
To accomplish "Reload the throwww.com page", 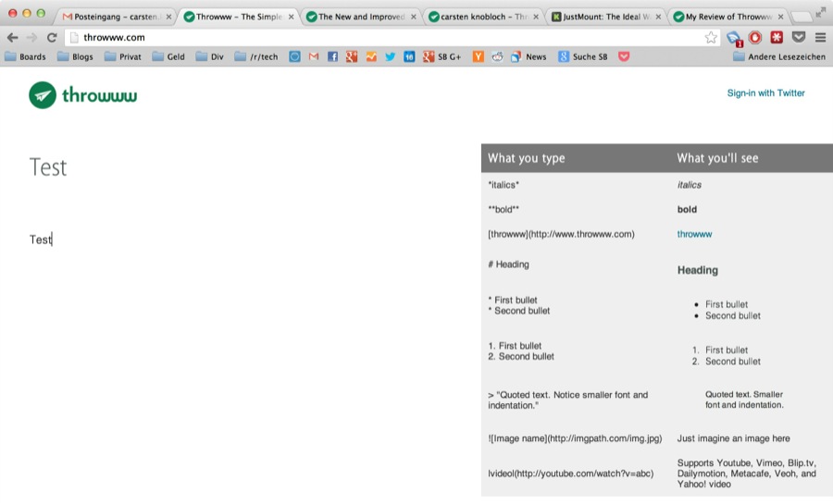I will coord(52,38).
